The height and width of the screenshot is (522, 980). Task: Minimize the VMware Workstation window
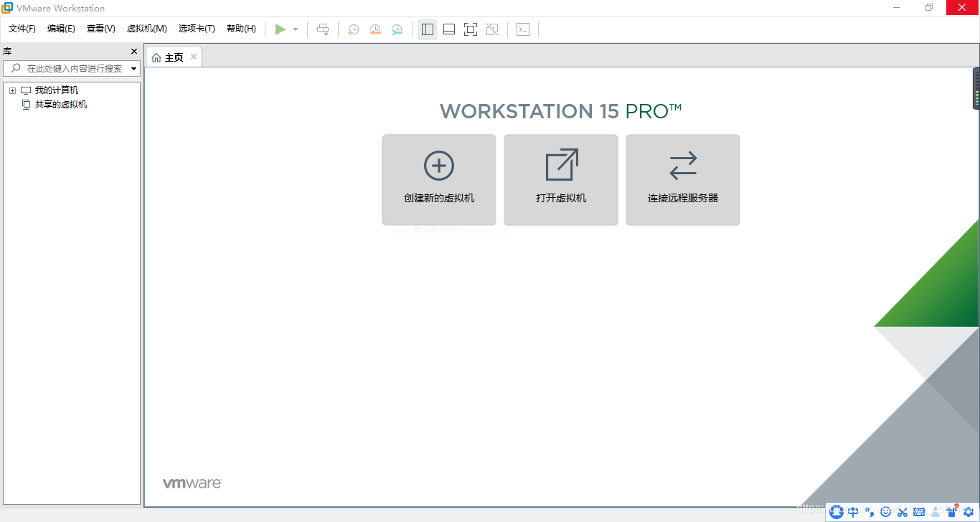click(897, 8)
